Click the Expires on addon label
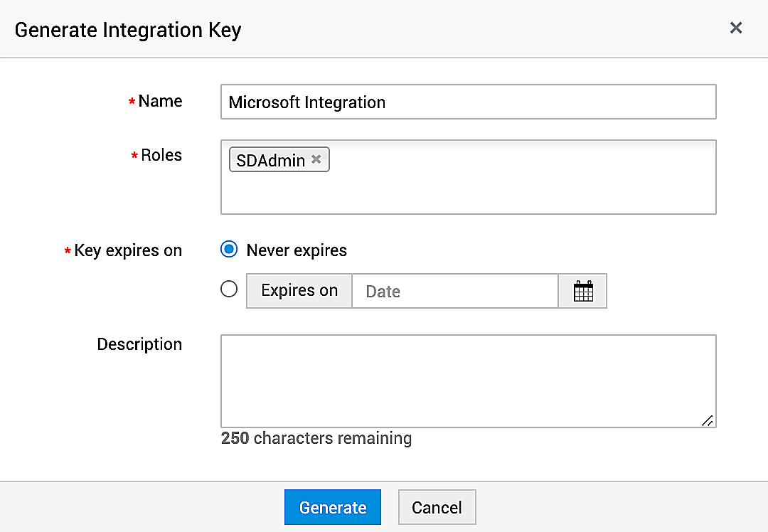The width and height of the screenshot is (768, 532). [x=299, y=291]
